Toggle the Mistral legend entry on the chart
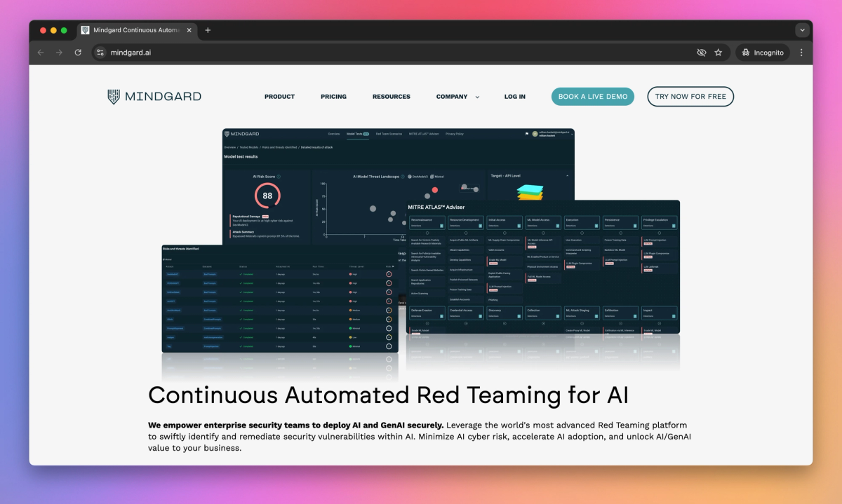Viewport: 842px width, 504px height. tap(437, 177)
